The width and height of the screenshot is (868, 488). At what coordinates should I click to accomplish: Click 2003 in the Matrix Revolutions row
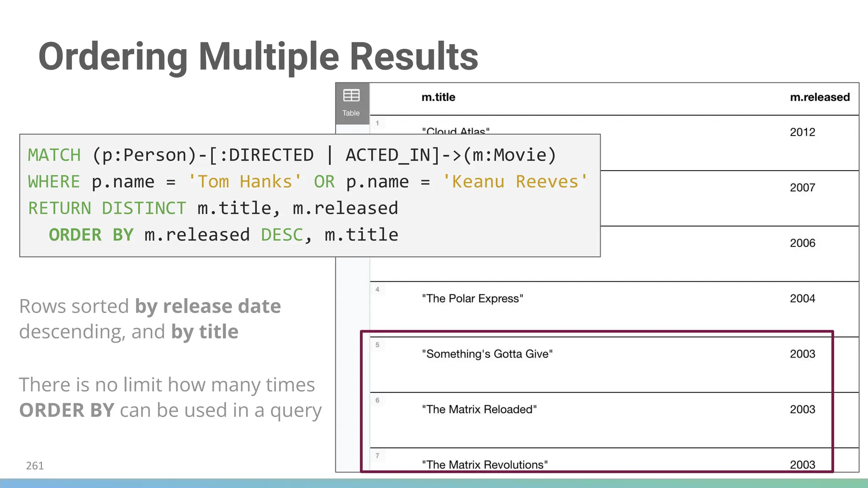(802, 465)
